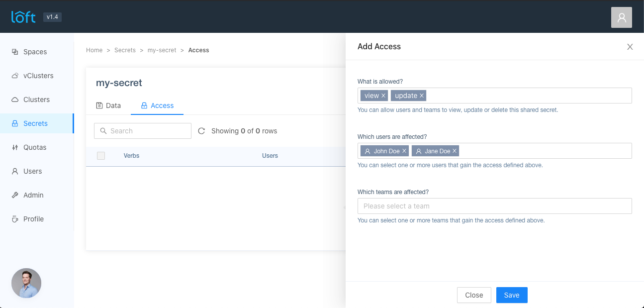Switch to the Data tab

click(x=108, y=105)
